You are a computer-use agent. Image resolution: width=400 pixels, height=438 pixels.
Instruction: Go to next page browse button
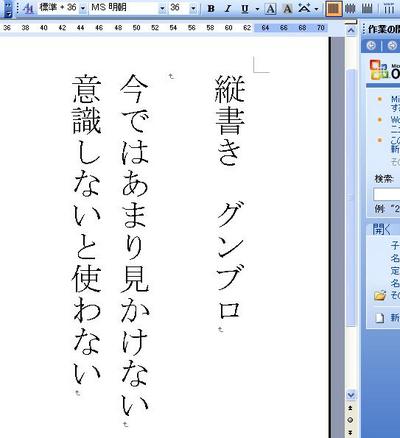pos(351,432)
